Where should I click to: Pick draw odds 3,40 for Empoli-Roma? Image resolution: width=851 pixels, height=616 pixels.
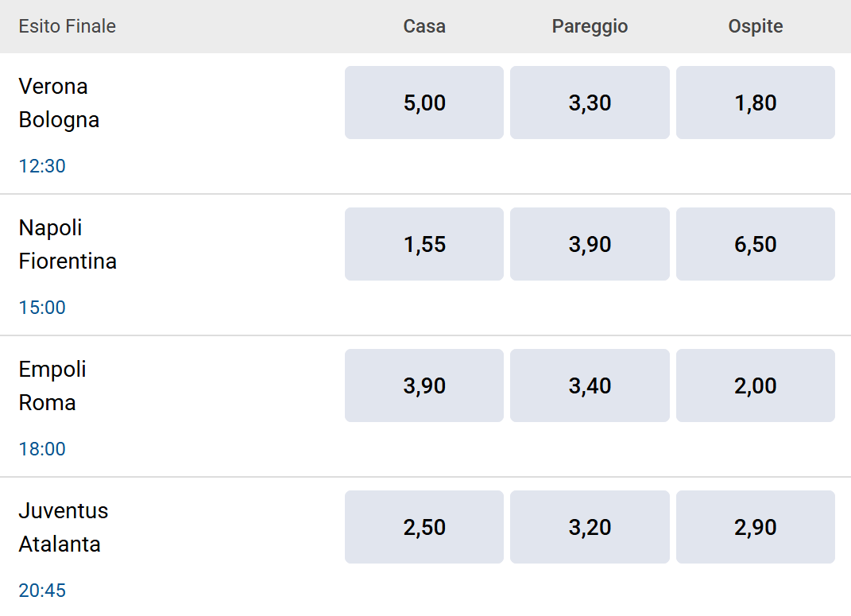click(x=590, y=385)
